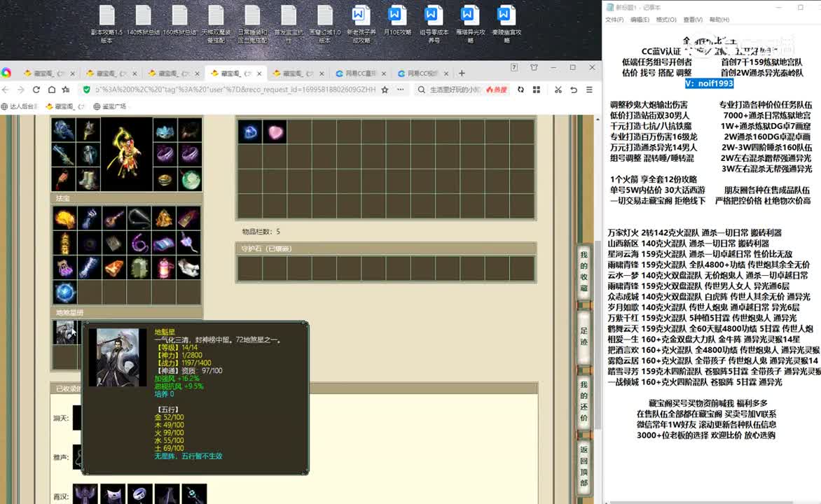
Task: Open Notepad 格式(O) menu
Action: 666,20
